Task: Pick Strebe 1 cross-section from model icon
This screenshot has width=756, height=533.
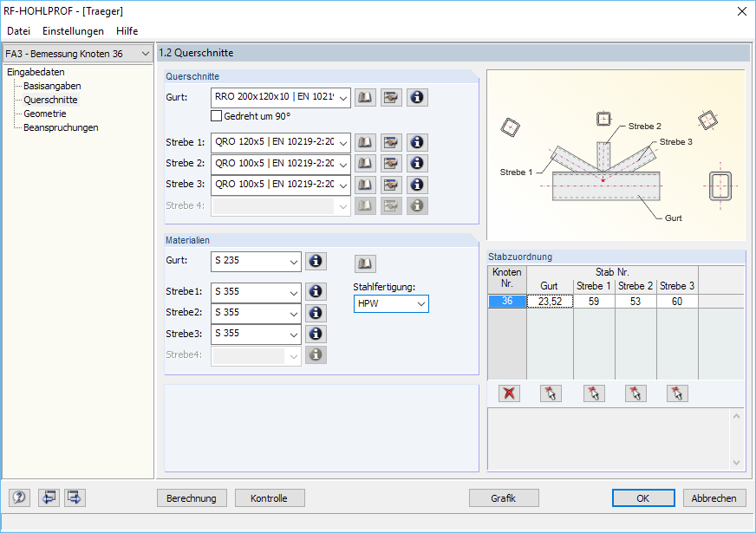Action: click(x=391, y=142)
